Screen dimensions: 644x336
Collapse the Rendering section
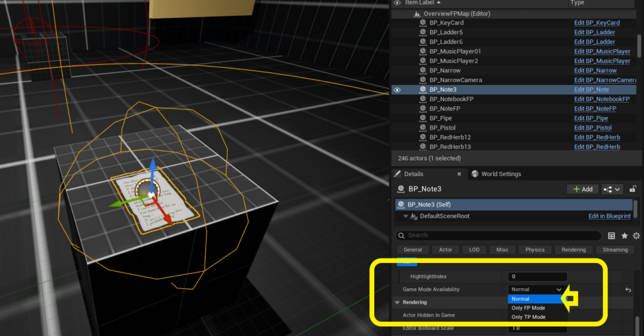coord(397,303)
